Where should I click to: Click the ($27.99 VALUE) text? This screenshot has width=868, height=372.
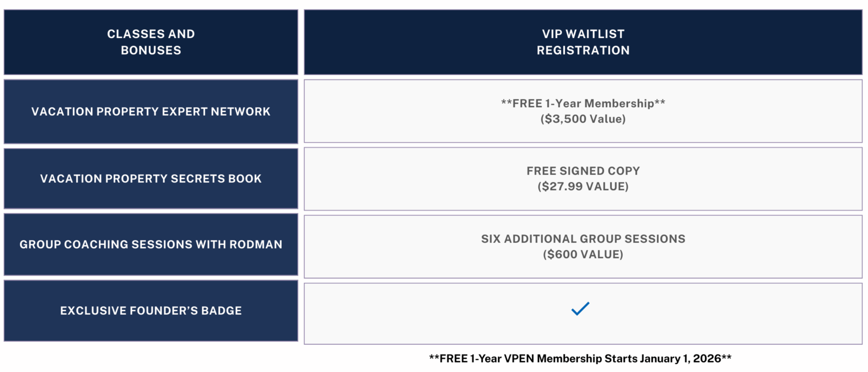(x=583, y=187)
